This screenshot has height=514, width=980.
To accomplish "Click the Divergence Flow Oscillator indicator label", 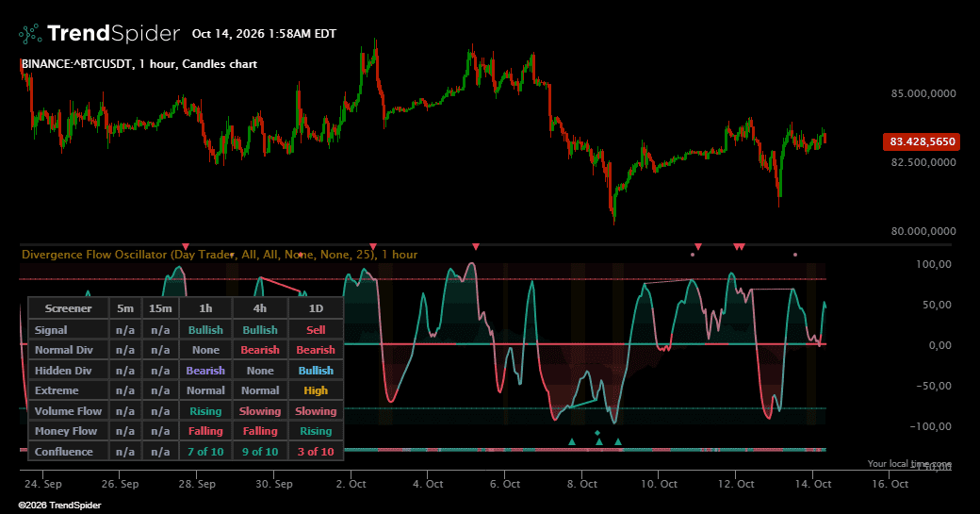I will click(220, 255).
